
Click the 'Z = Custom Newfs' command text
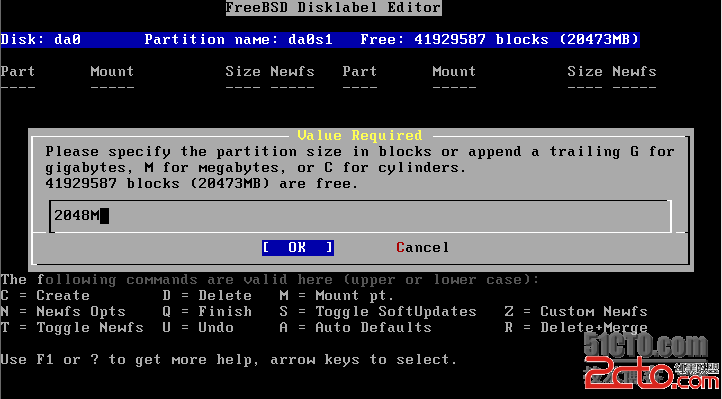point(576,312)
